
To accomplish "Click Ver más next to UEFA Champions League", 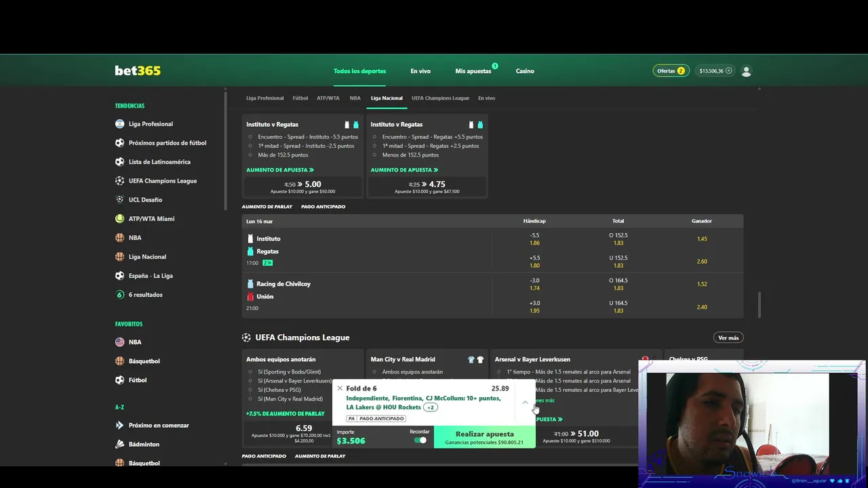I will [728, 338].
